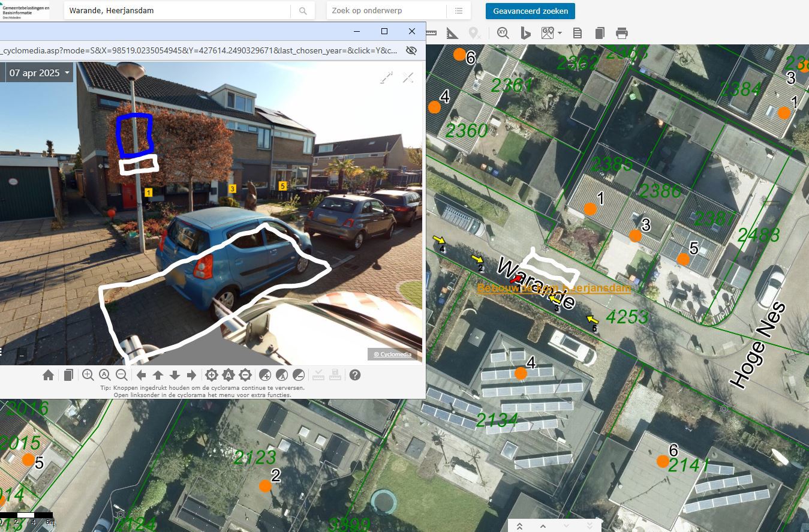Select the triangle angle measuring tool

[x=452, y=34]
